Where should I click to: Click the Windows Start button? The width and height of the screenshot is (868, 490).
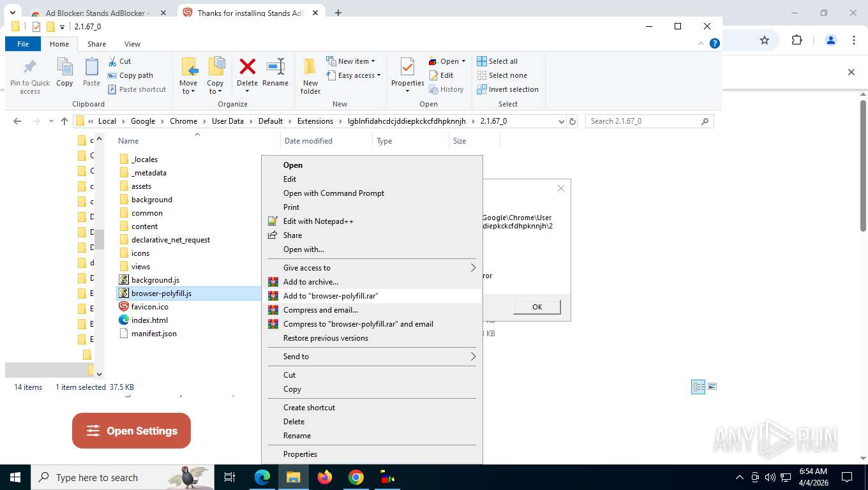(15, 477)
